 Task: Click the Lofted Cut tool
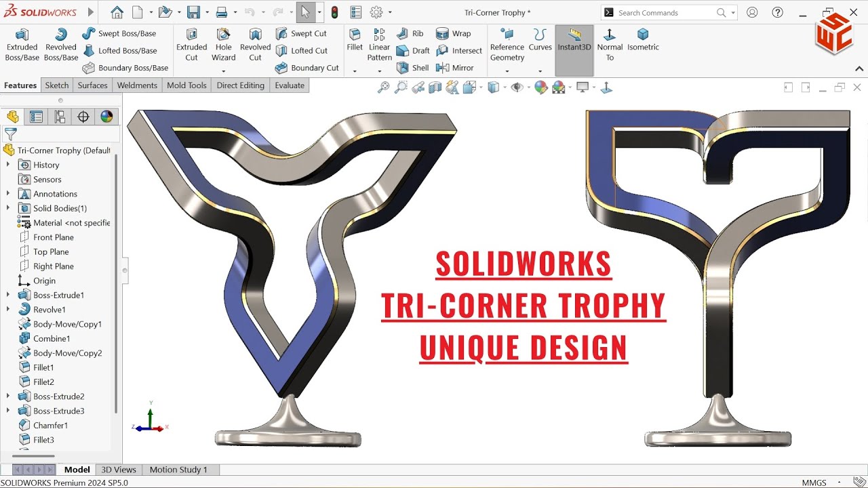coord(302,51)
